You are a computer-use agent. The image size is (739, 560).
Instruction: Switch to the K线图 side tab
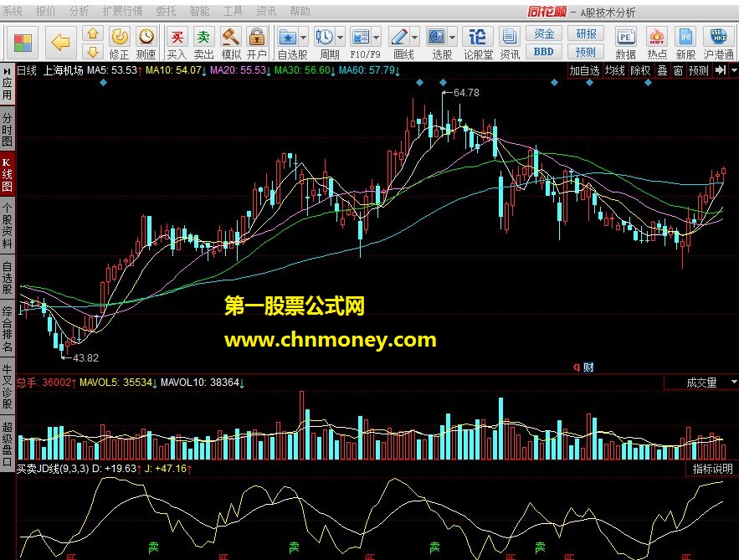(7, 174)
